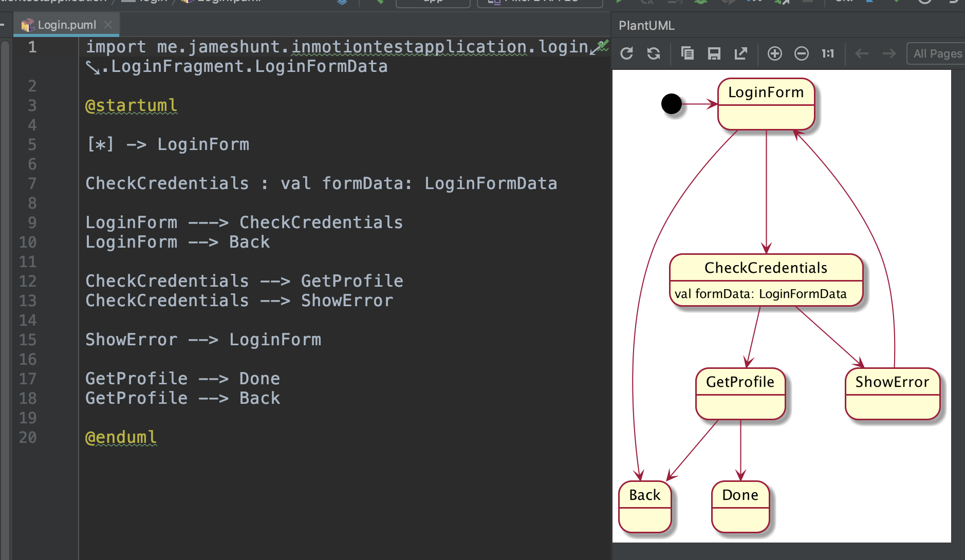
Task: Click line 'GetProfile --> Done'
Action: point(182,379)
